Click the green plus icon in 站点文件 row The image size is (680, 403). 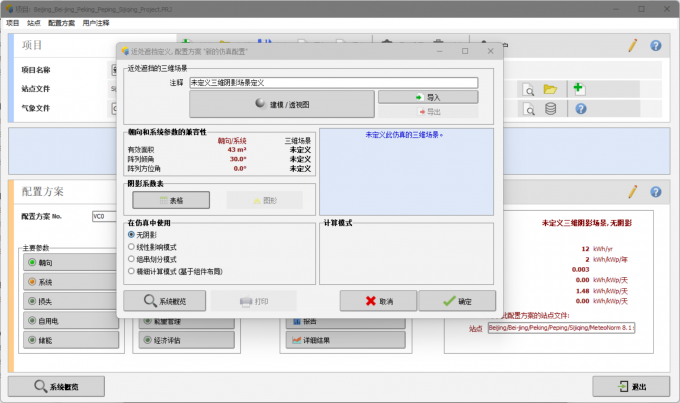coord(578,89)
